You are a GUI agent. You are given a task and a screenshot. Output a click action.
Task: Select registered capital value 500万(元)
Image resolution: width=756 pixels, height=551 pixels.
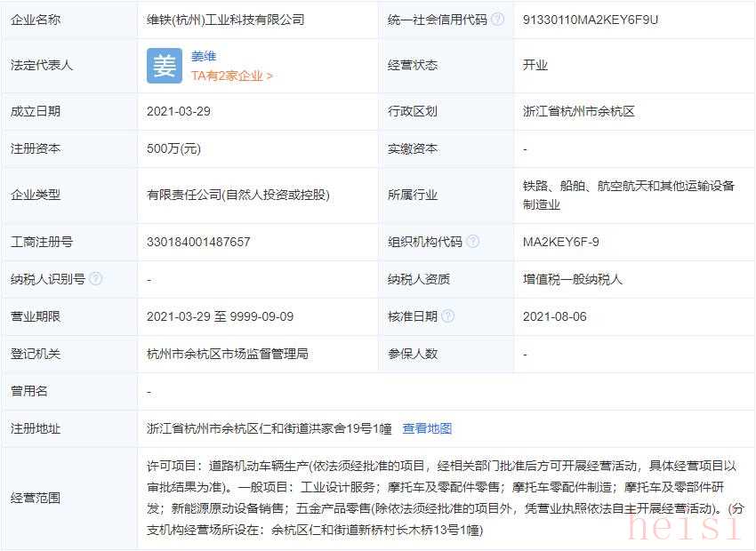(x=174, y=149)
